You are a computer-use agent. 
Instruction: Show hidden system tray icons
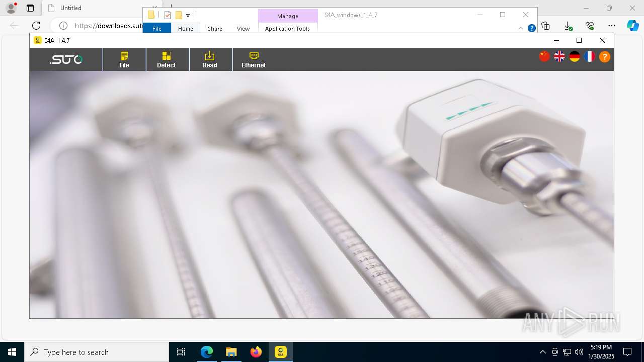(x=542, y=352)
